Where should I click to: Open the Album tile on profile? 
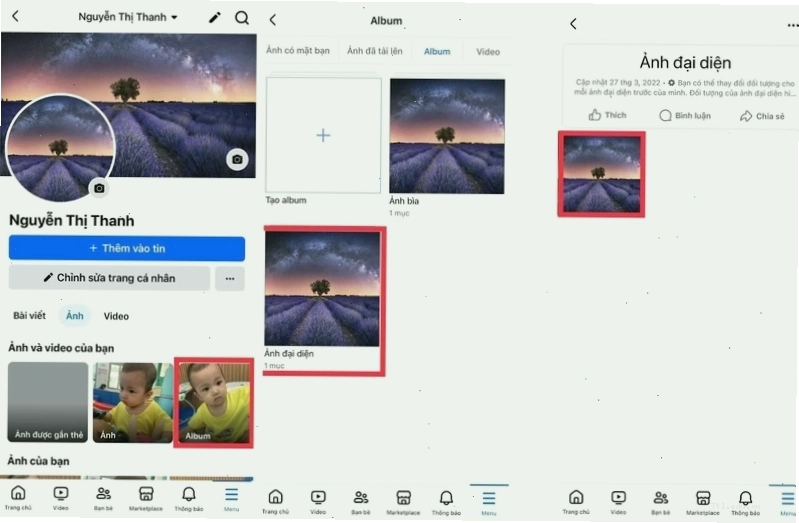[214, 403]
